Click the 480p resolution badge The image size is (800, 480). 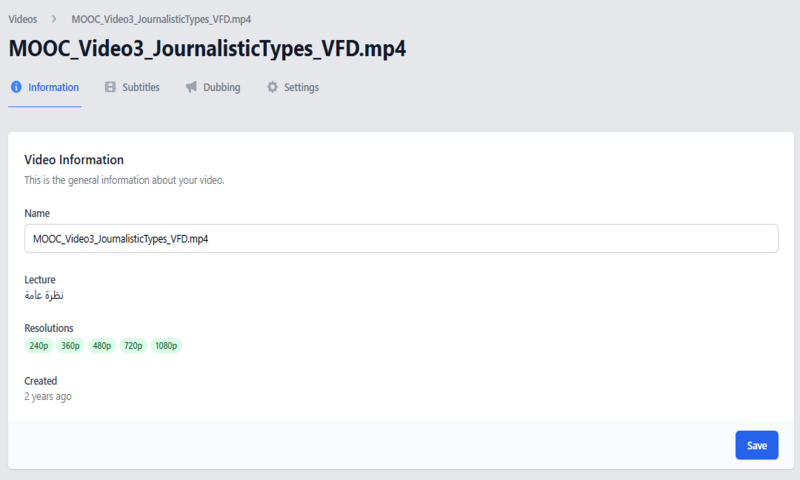[102, 346]
